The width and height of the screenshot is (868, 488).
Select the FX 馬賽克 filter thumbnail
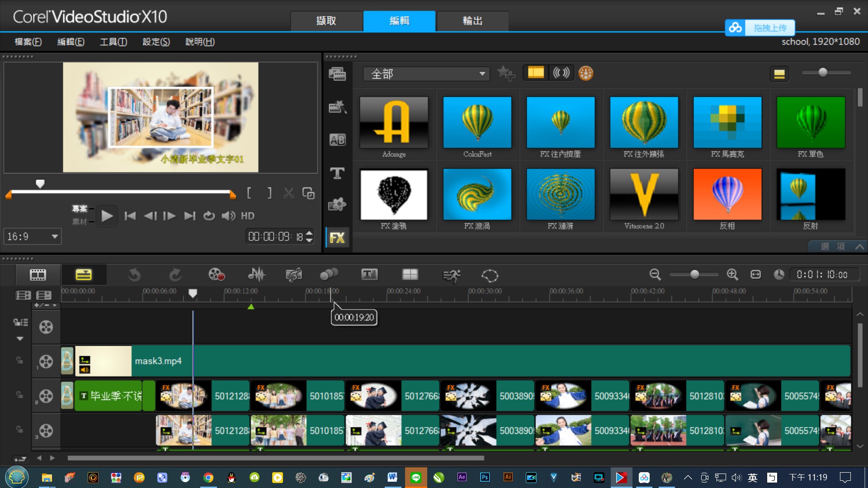click(x=727, y=122)
